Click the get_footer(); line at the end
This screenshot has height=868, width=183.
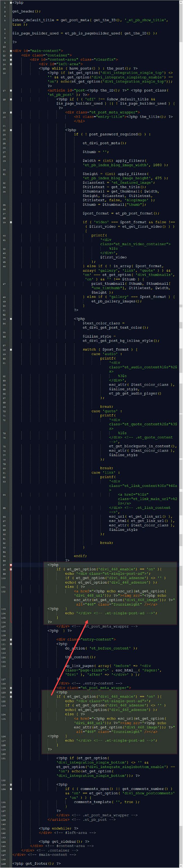coord(36,863)
